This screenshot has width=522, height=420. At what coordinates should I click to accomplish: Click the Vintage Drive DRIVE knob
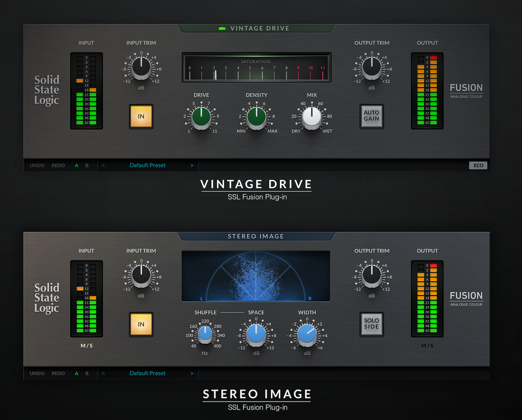[201, 117]
